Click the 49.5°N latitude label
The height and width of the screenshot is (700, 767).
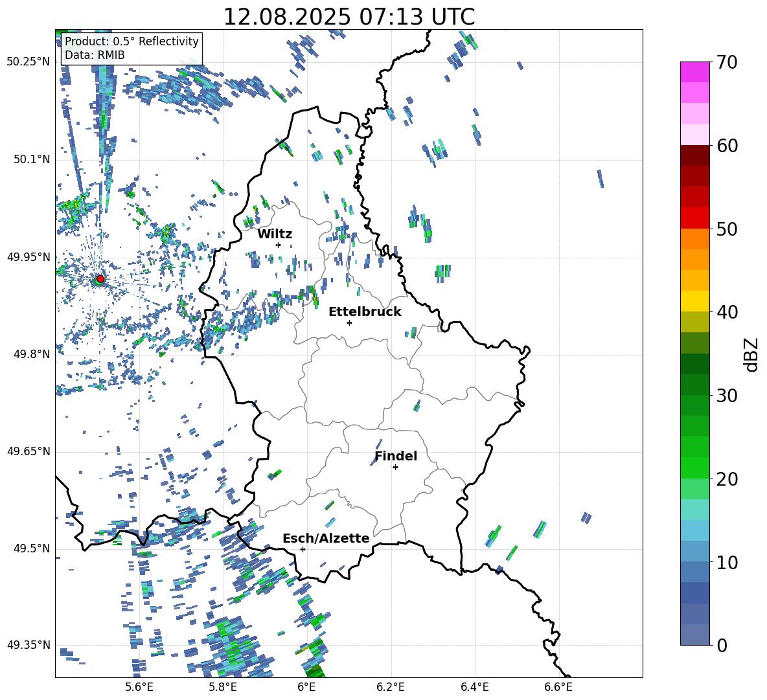point(32,548)
